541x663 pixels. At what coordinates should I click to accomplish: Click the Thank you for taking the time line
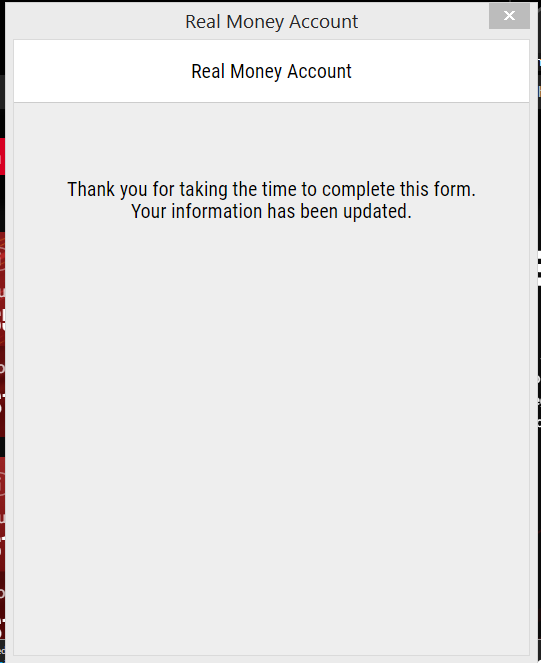pyautogui.click(x=272, y=189)
